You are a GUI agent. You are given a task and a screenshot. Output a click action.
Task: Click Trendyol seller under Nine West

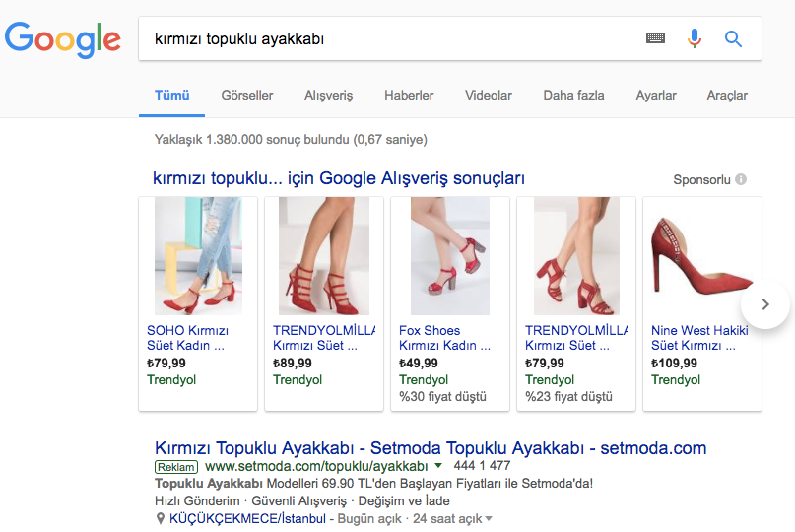pyautogui.click(x=676, y=380)
